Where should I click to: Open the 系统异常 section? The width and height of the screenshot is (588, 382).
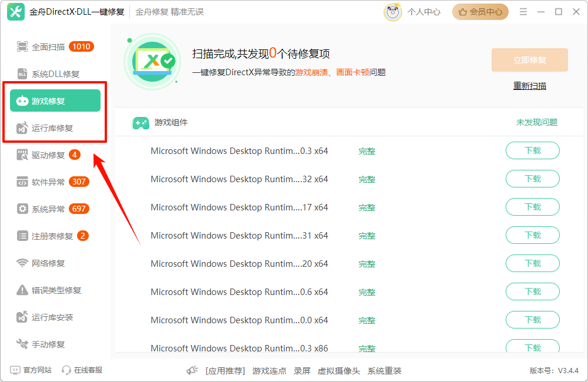47,209
